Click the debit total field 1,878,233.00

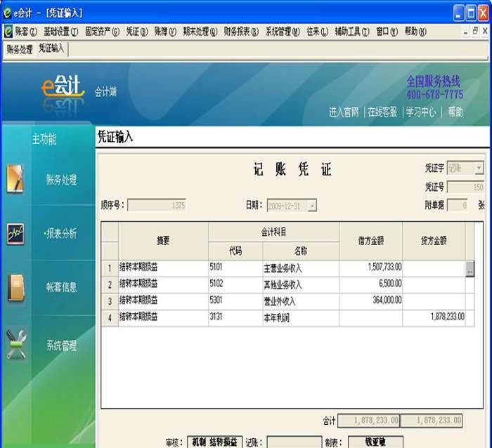pos(369,421)
